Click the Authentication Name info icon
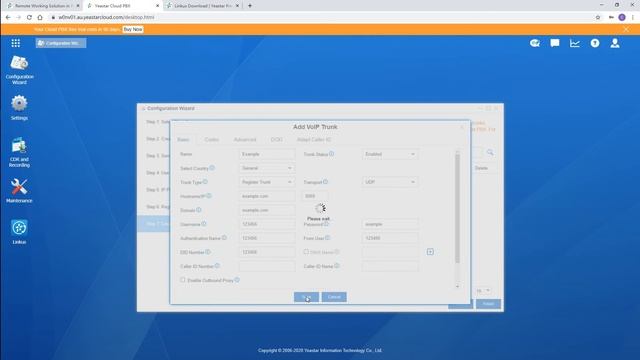The height and width of the screenshot is (360, 640). pos(224,238)
